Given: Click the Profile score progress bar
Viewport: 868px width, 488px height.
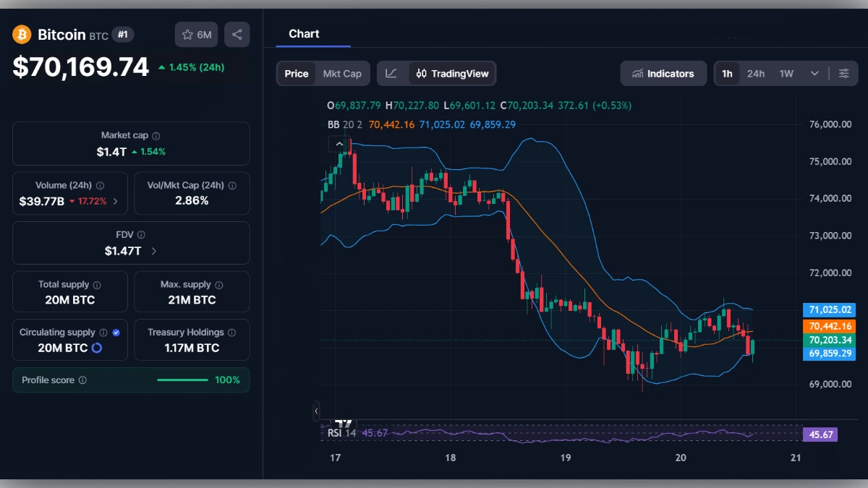Looking at the screenshot, I should click(x=182, y=380).
